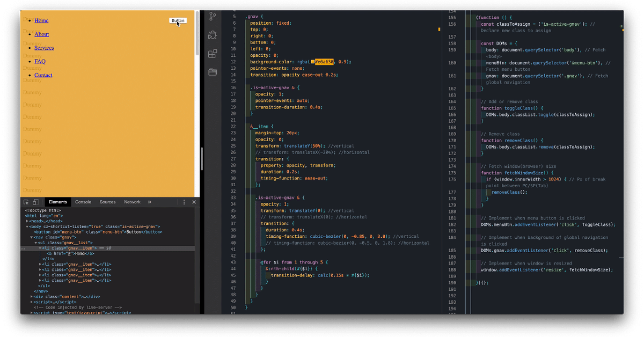Collapse the ul class="gnav__list" node
The height and width of the screenshot is (337, 644).
(36, 243)
